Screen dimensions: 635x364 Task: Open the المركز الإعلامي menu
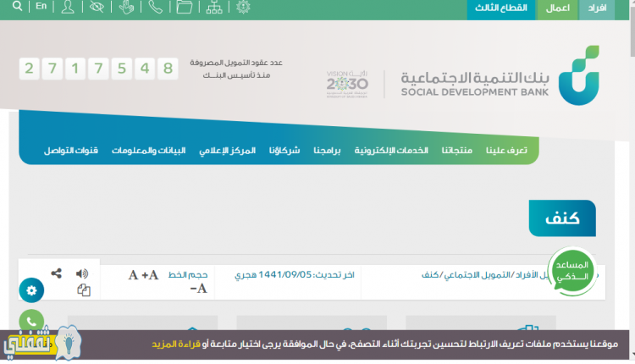(x=227, y=151)
